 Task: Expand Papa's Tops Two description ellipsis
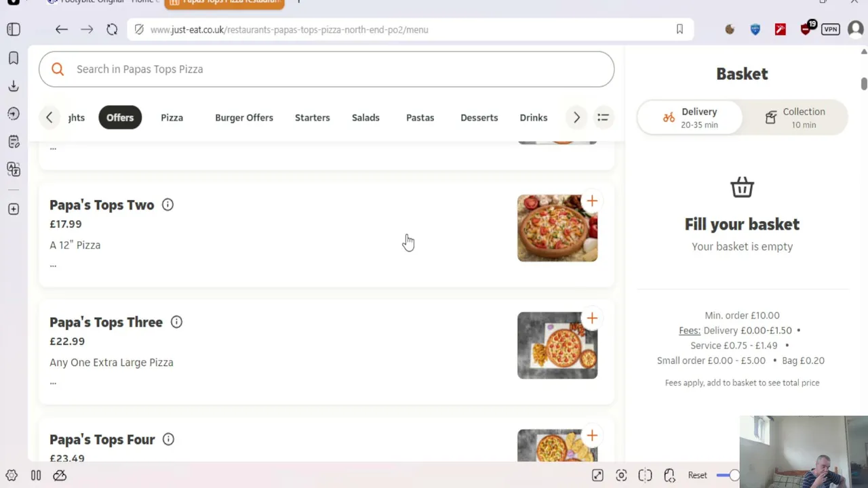(53, 265)
